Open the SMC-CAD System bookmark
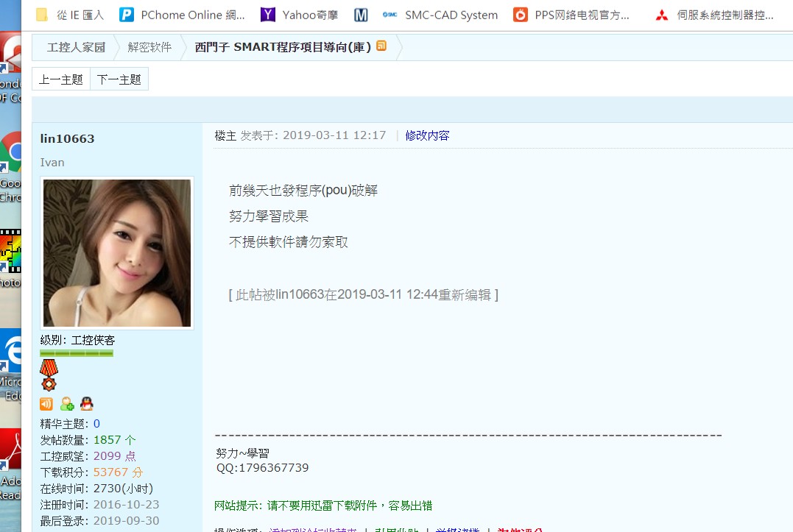This screenshot has height=532, width=793. click(x=440, y=15)
